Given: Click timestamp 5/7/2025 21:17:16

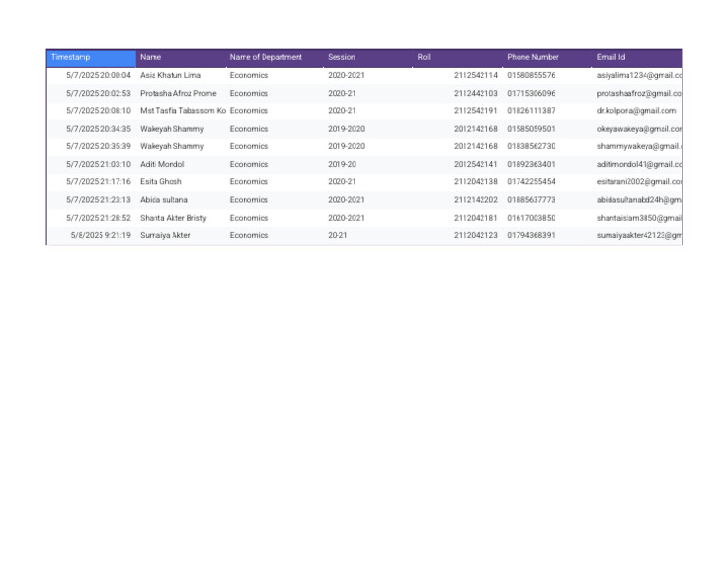Looking at the screenshot, I should [x=99, y=181].
